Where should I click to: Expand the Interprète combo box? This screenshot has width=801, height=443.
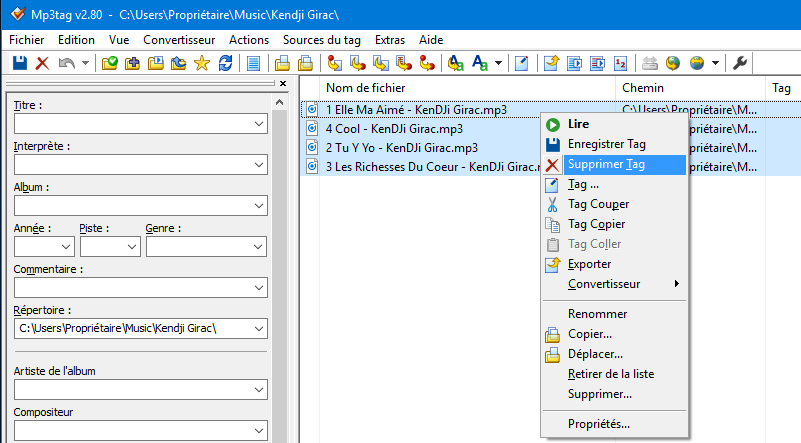[x=258, y=165]
